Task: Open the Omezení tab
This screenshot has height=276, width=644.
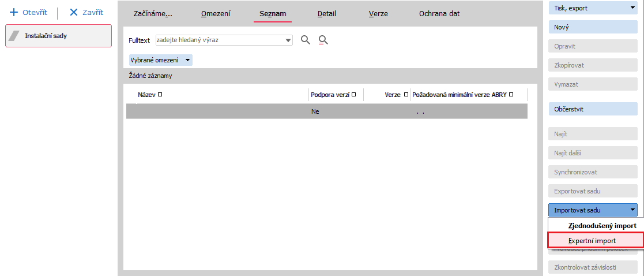Action: tap(216, 13)
